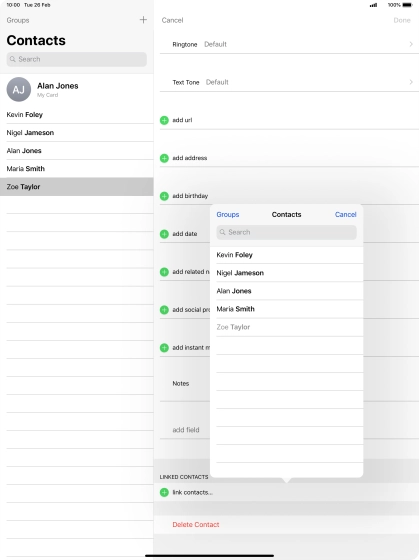Expand the Text Tone Default chevron
This screenshot has width=419, height=560.
click(411, 82)
